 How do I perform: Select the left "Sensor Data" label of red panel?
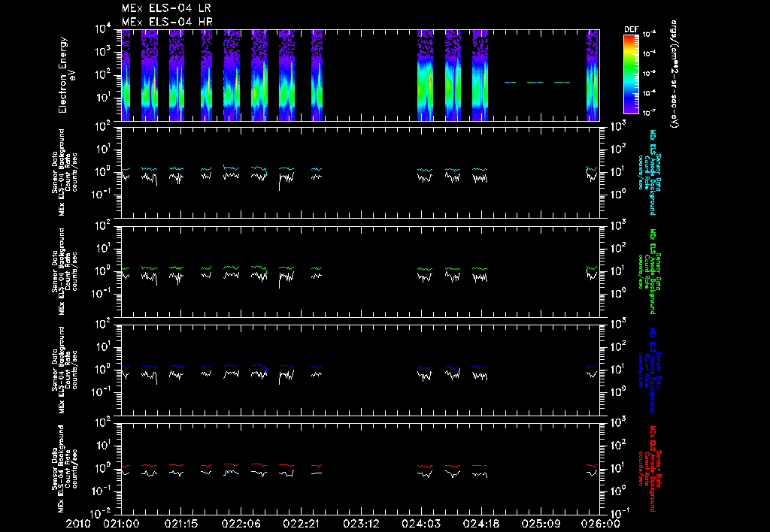tap(55, 469)
